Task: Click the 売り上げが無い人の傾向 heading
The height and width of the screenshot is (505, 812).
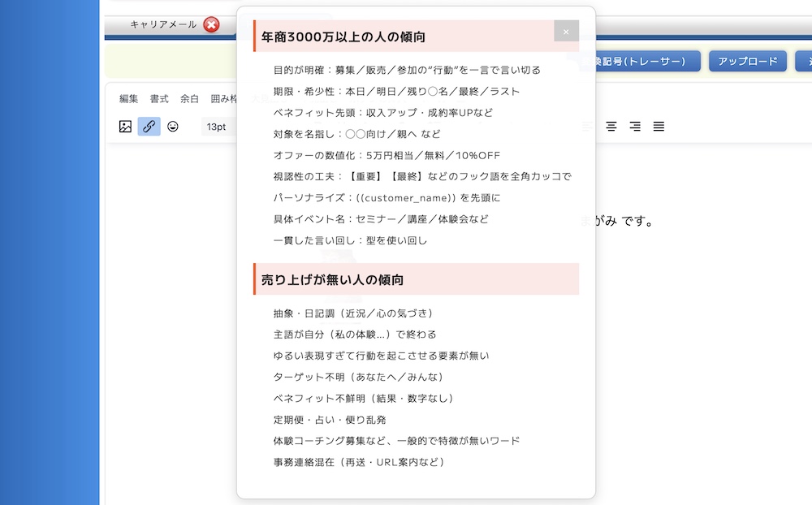Action: point(332,280)
